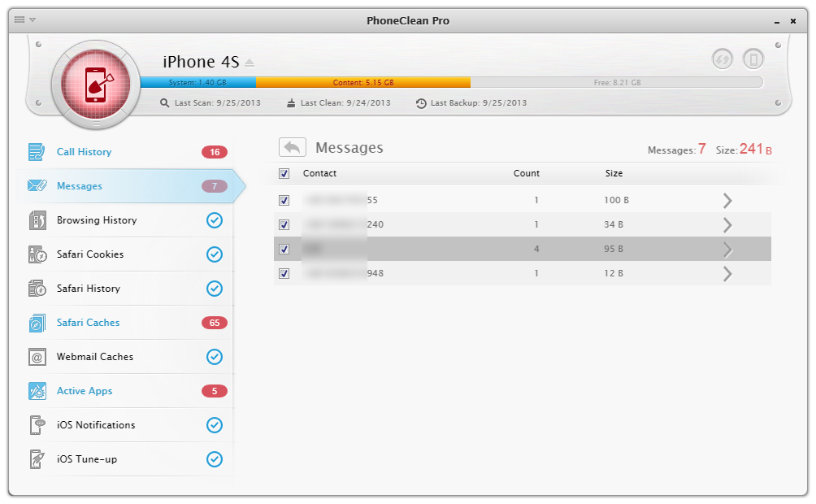Image resolution: width=816 pixels, height=504 pixels.
Task: Click the Size column header
Action: pos(614,173)
